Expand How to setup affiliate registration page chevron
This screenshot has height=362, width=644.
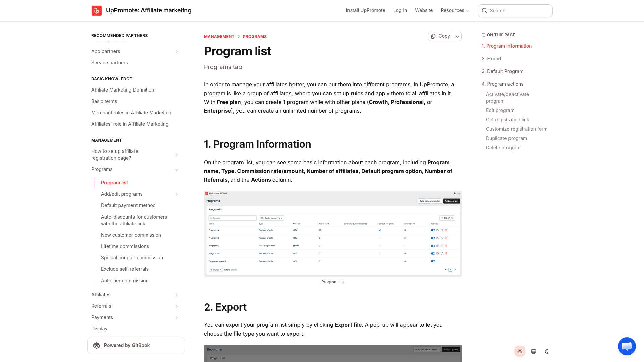(177, 155)
